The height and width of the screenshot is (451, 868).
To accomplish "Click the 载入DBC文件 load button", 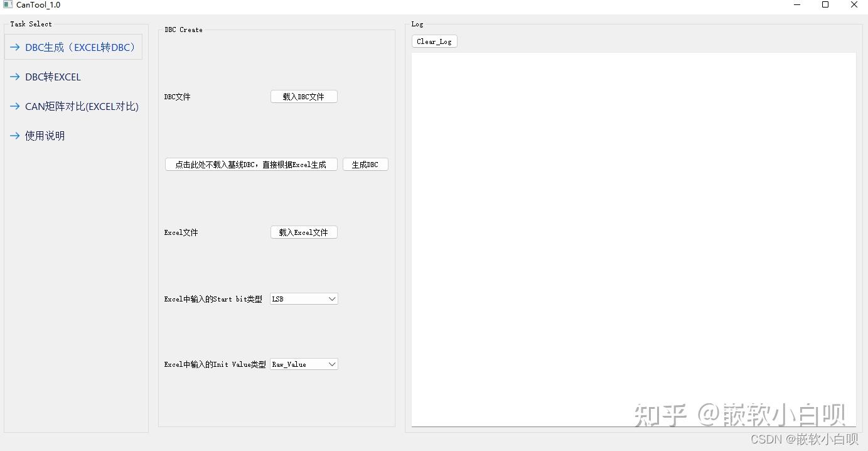I will [304, 96].
